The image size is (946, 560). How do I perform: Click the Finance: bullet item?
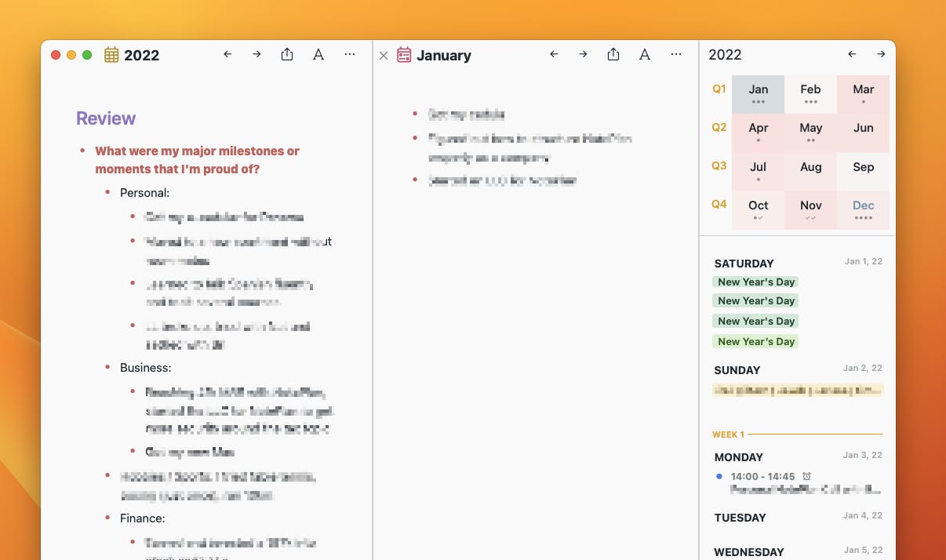point(143,518)
